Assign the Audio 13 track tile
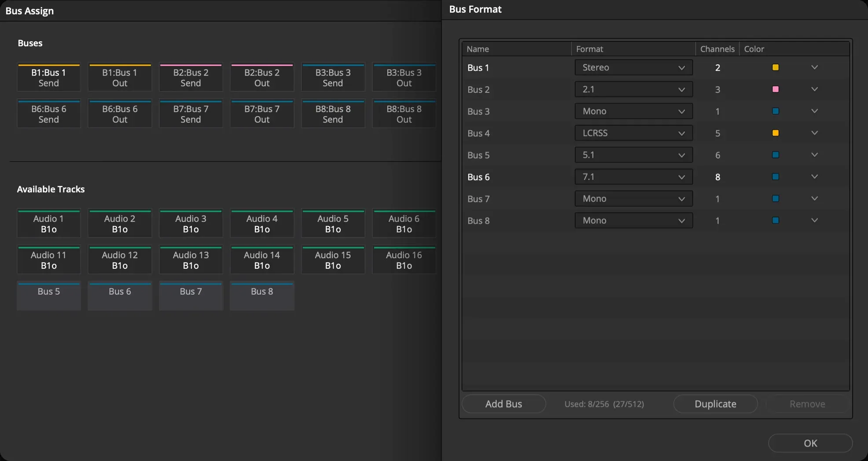 [191, 260]
